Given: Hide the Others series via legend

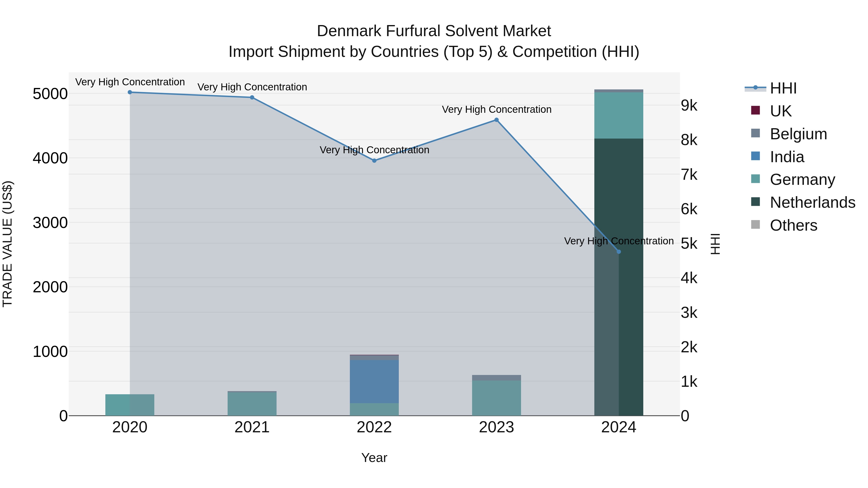Looking at the screenshot, I should pyautogui.click(x=784, y=225).
